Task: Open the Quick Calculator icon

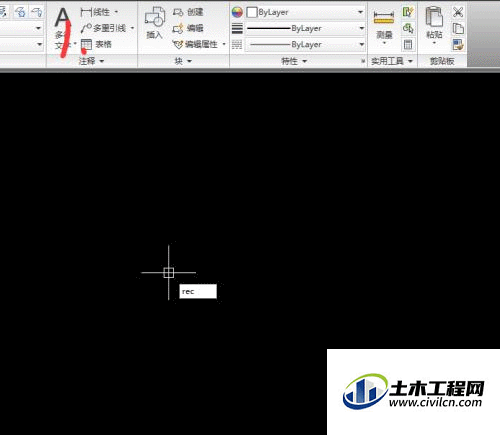Action: point(408,44)
